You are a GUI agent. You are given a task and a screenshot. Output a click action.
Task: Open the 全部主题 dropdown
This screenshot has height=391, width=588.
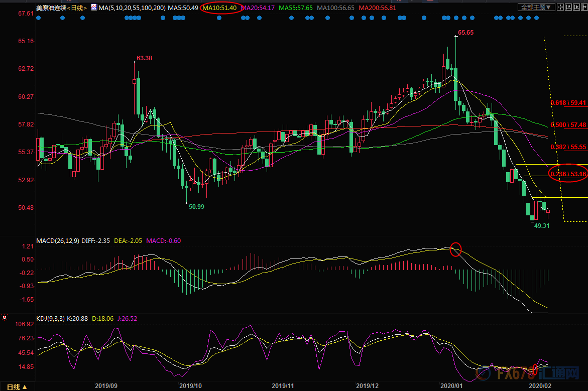pyautogui.click(x=537, y=8)
